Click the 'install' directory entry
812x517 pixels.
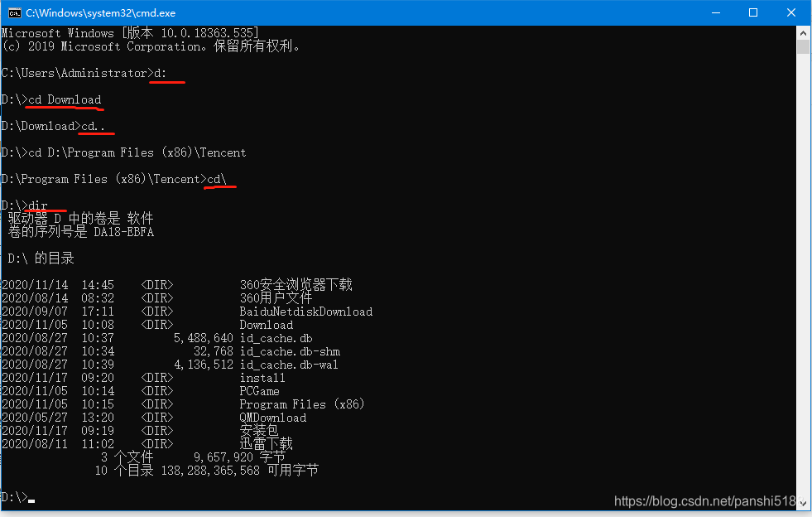point(262,378)
